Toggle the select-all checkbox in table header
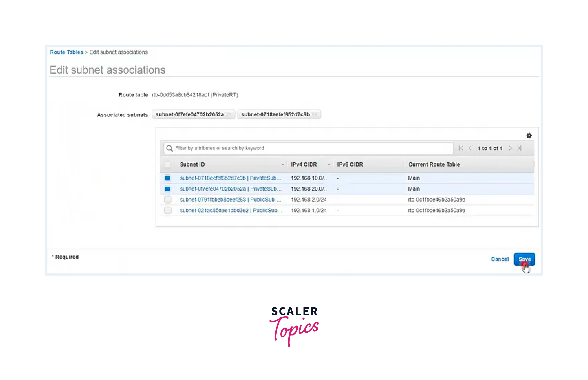 pos(168,164)
